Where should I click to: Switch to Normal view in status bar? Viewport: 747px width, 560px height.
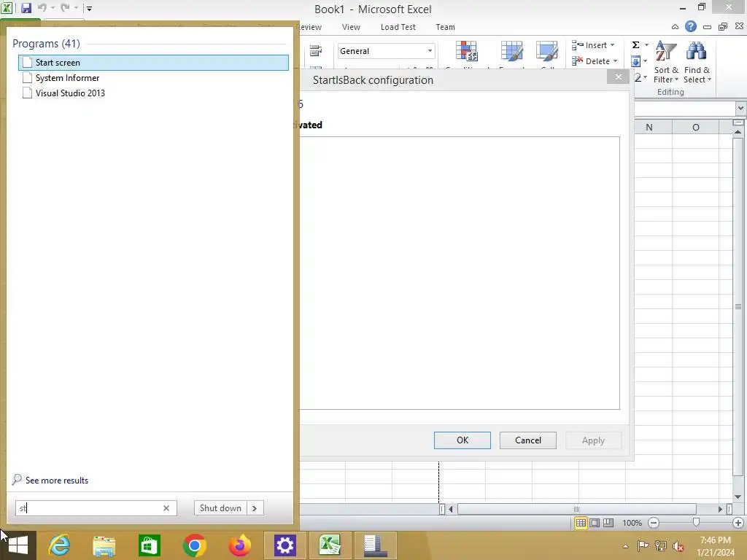tap(581, 523)
